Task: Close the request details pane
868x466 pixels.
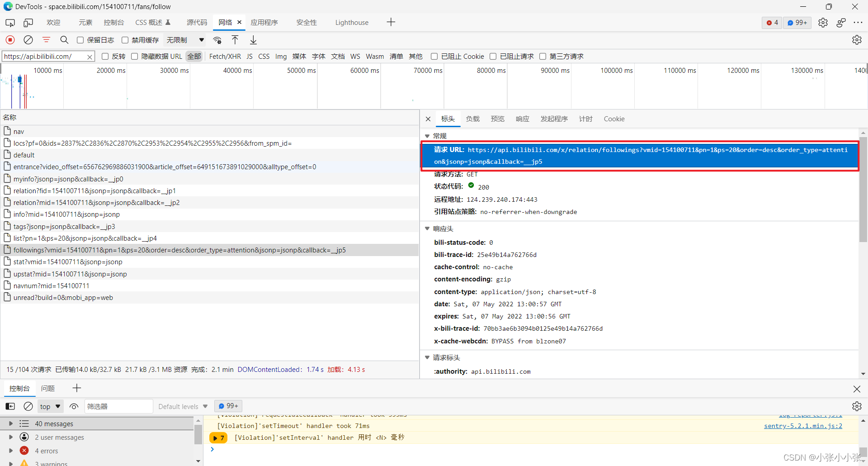Action: 428,119
